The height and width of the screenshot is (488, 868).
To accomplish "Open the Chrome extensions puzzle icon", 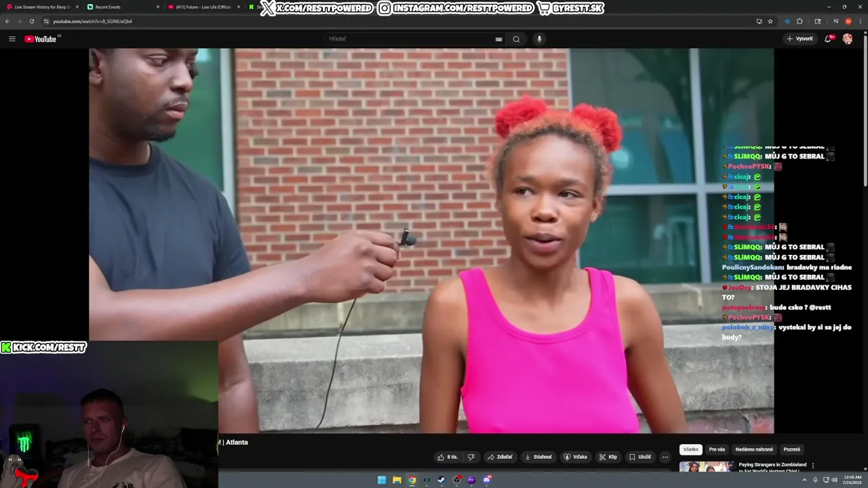I will (x=800, y=21).
